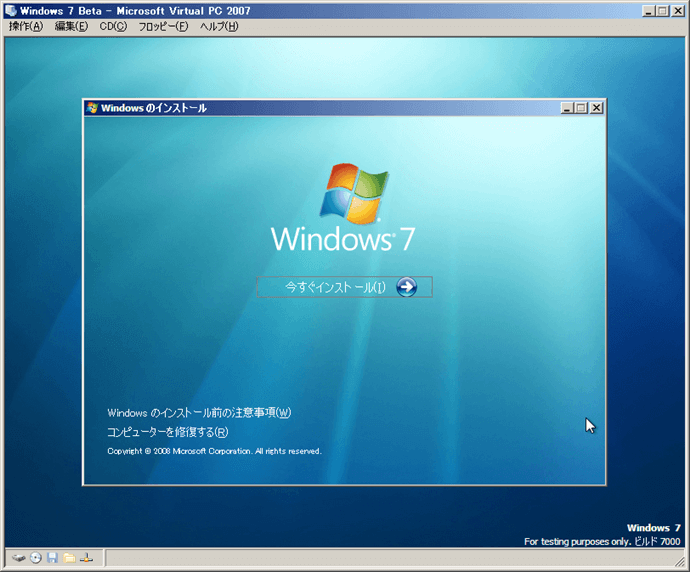Click 今すぐインストール button
690x572 pixels.
[x=344, y=287]
